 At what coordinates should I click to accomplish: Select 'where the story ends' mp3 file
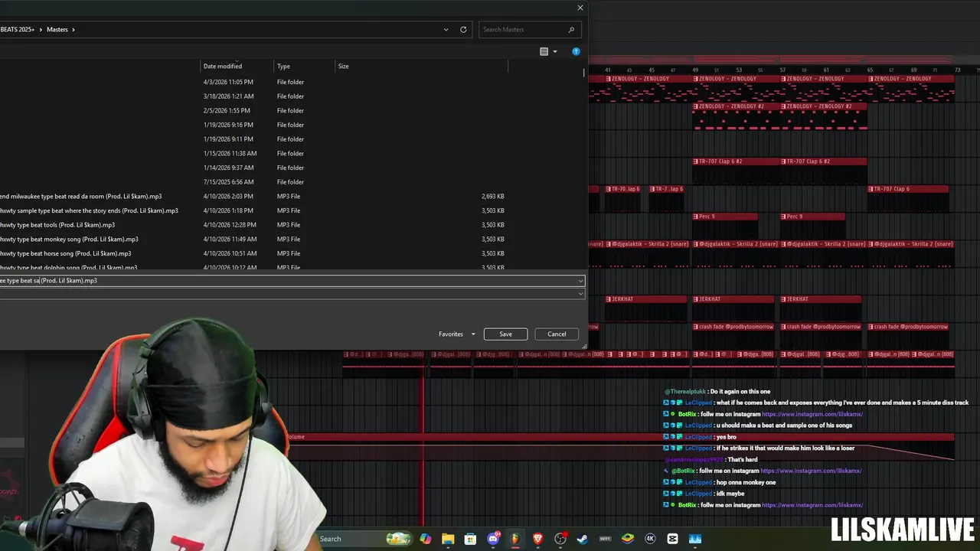pyautogui.click(x=253, y=210)
